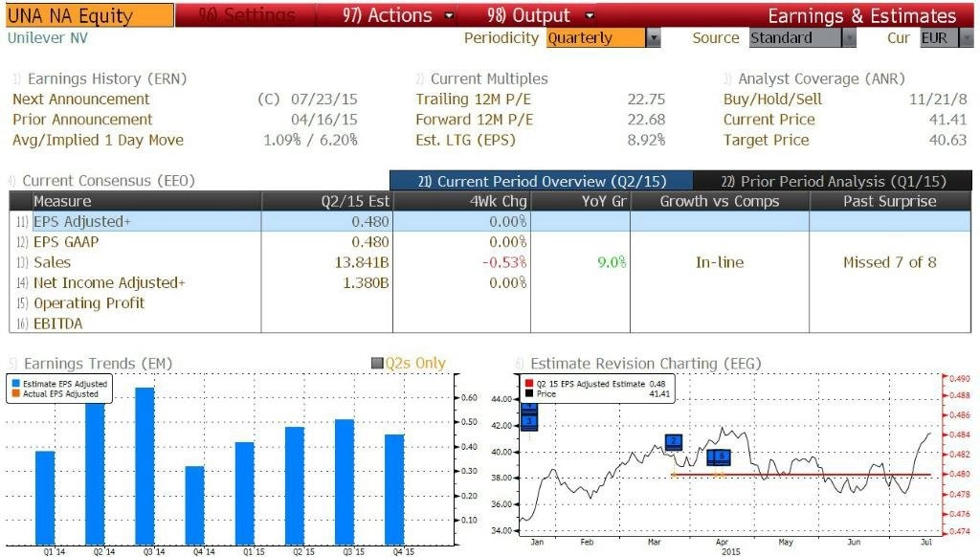980x557 pixels.
Task: Click the 4Wk Chg column header
Action: coord(462,201)
